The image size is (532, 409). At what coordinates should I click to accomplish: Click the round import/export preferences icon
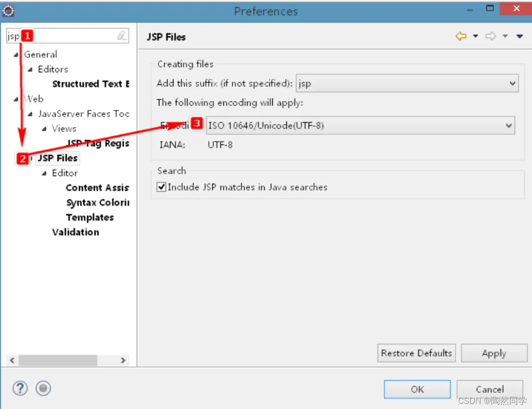pos(43,388)
